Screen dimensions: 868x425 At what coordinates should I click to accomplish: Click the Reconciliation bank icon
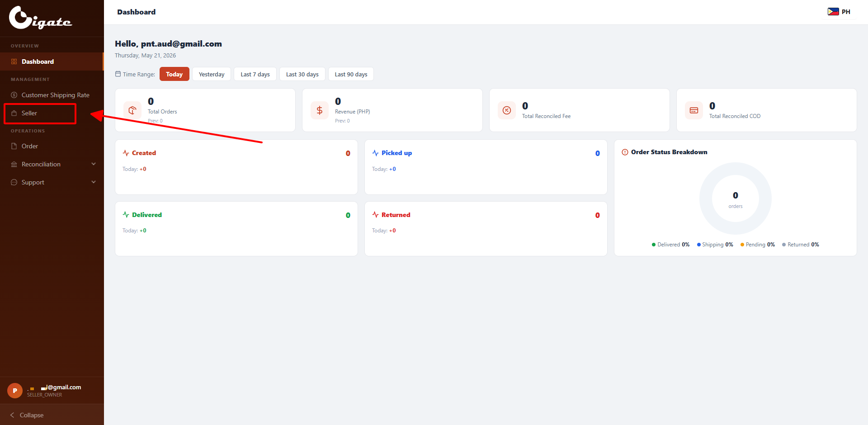(14, 164)
